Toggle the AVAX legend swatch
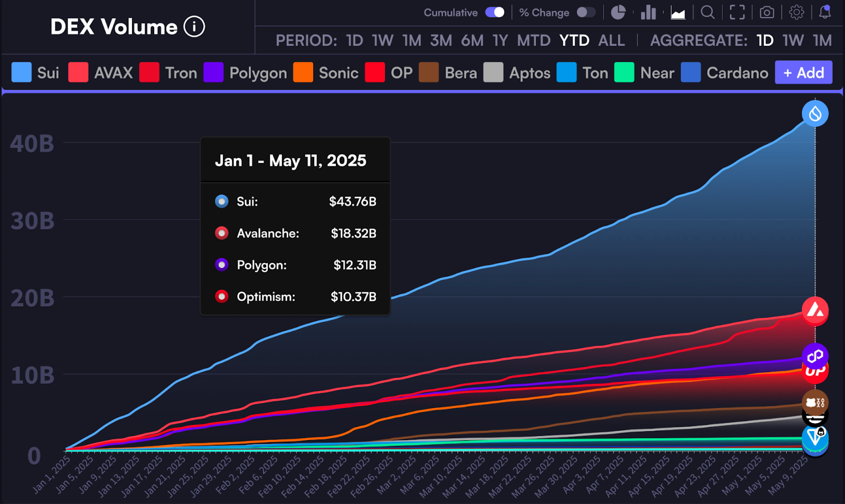The height and width of the screenshot is (504, 845). [x=78, y=72]
